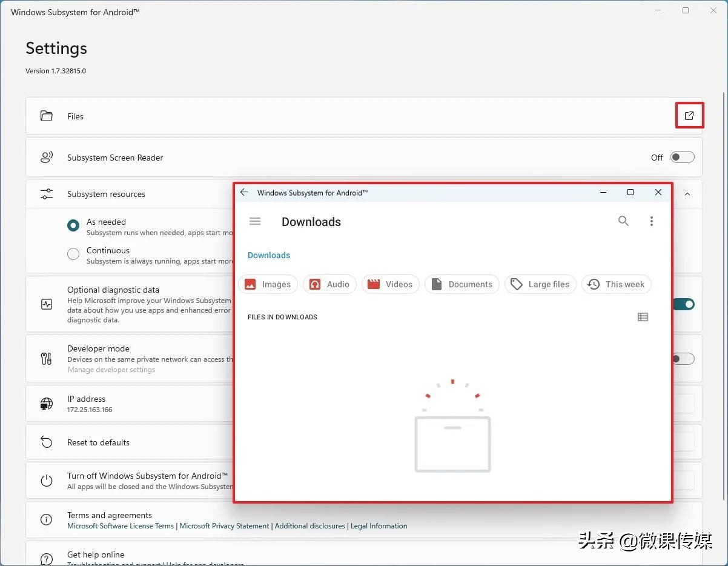728x566 pixels.
Task: Click the Subsystem resources sliders icon
Action: click(x=47, y=194)
